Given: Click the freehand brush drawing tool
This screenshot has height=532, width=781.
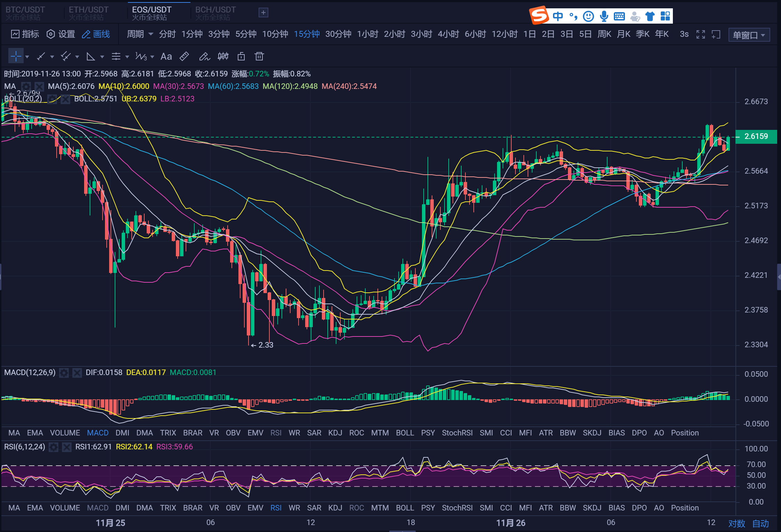Looking at the screenshot, I should coord(204,56).
